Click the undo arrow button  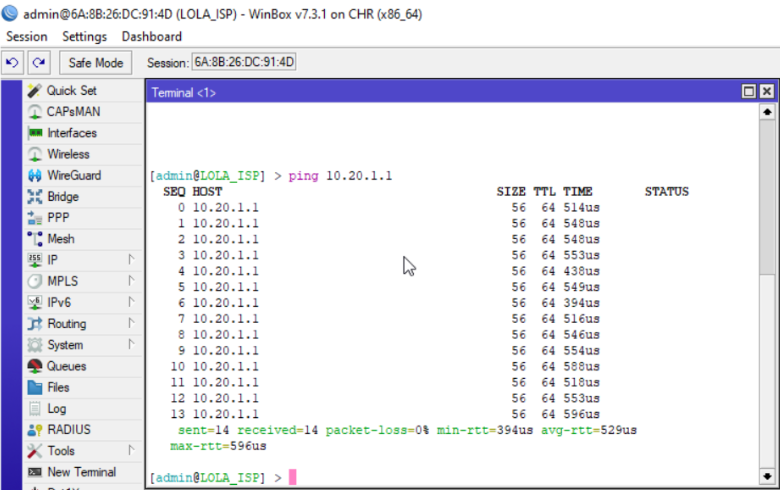pyautogui.click(x=13, y=63)
